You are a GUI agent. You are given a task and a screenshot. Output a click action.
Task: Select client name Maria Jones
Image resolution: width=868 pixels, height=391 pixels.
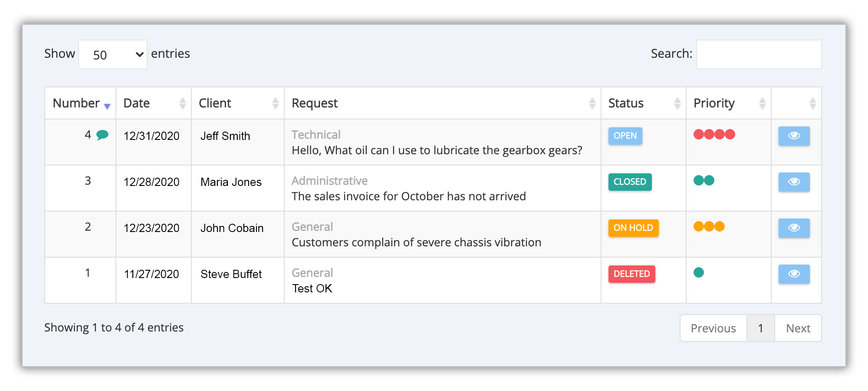click(x=231, y=182)
